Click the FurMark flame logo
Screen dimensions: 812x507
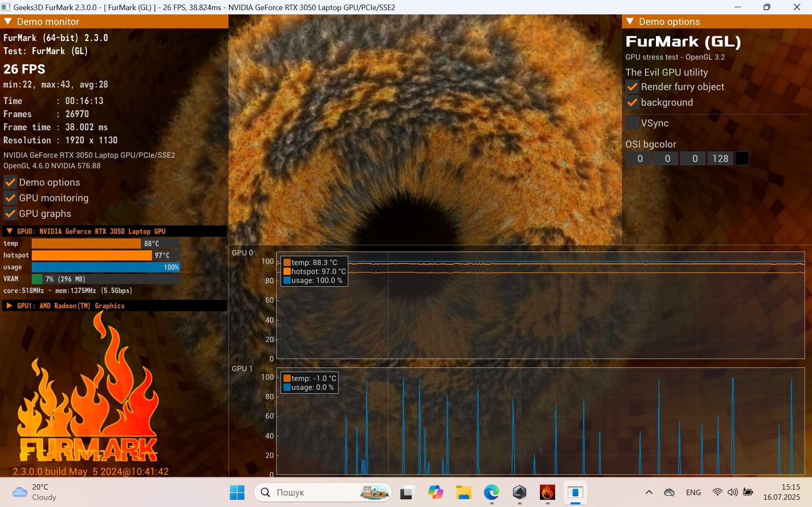click(x=88, y=387)
